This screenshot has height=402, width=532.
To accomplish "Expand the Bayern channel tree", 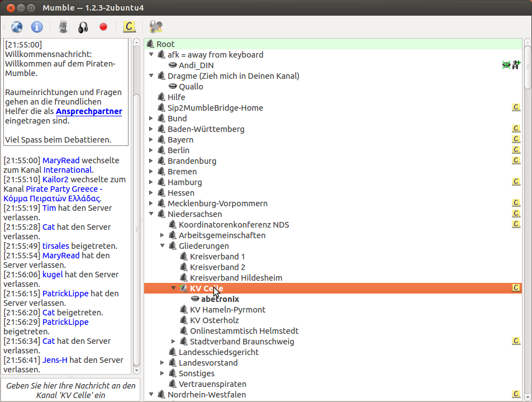I will (151, 140).
